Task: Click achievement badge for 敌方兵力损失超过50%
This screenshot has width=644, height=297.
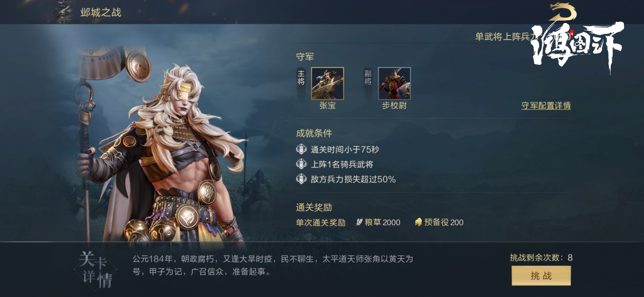Action: (x=301, y=179)
